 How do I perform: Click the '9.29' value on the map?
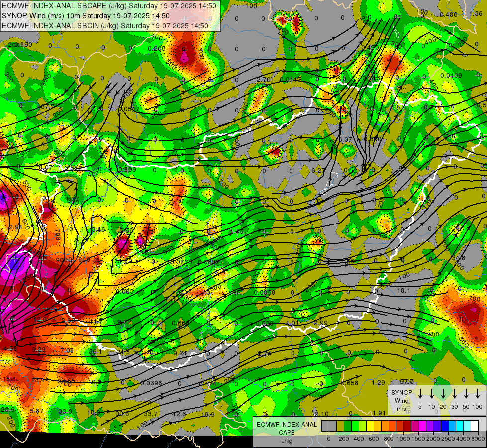(39, 350)
